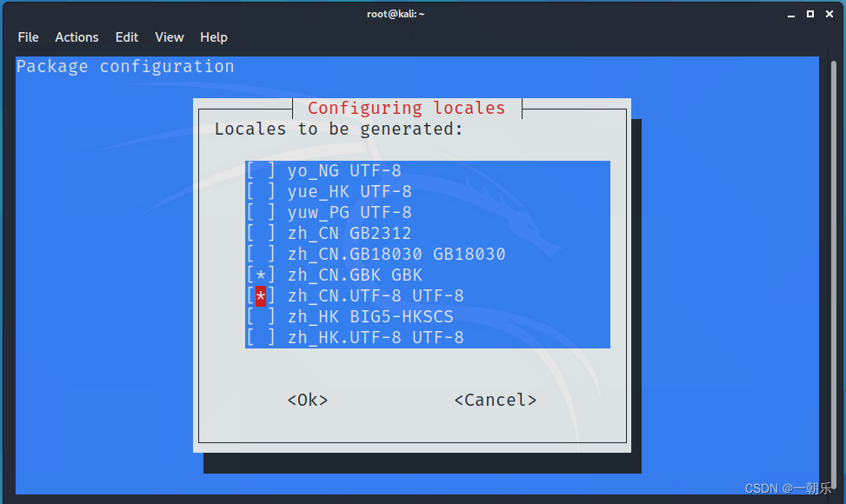Click the 'Locales to be generated:' label
This screenshot has width=846, height=504.
coord(339,129)
